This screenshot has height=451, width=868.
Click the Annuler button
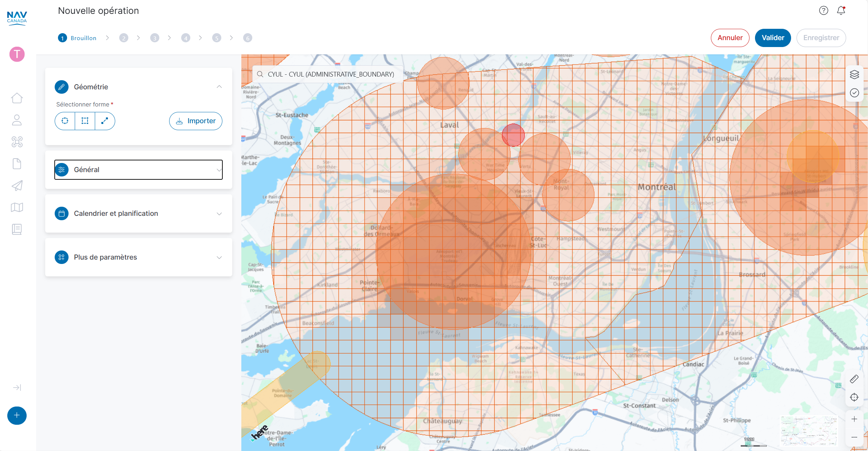click(730, 38)
